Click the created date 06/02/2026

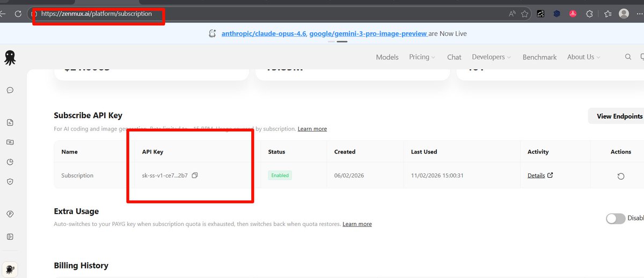(x=349, y=175)
